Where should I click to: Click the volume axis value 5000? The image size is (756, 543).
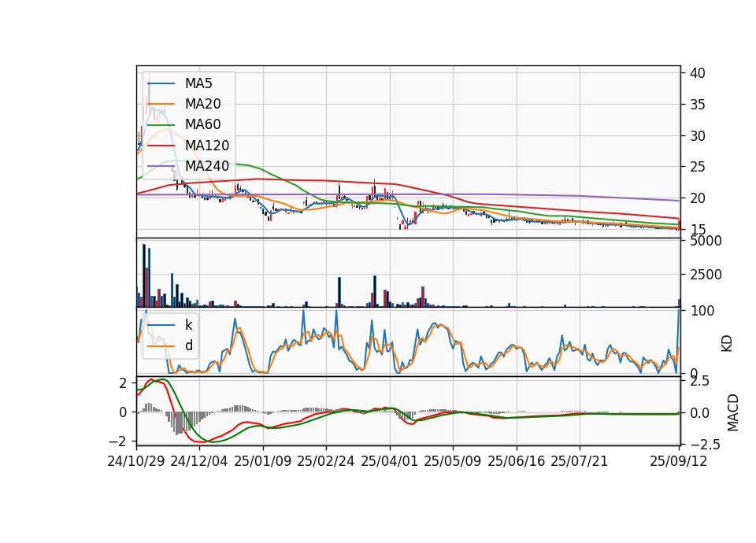coord(706,241)
